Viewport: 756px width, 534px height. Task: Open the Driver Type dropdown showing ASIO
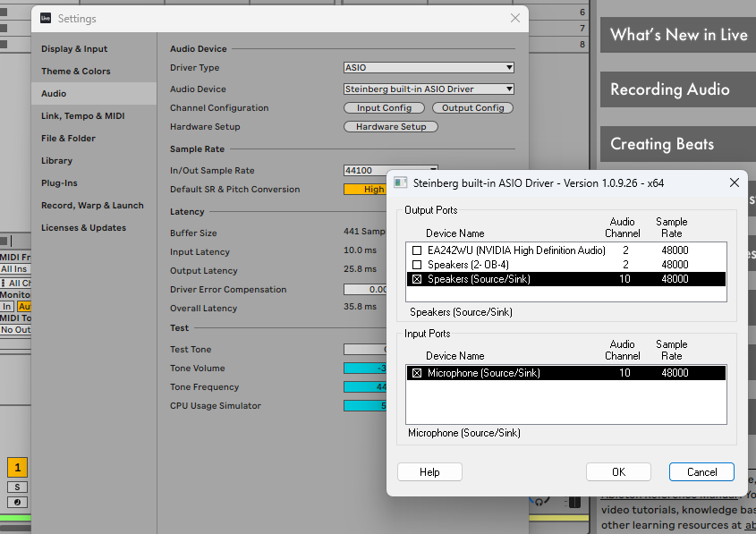pos(429,67)
